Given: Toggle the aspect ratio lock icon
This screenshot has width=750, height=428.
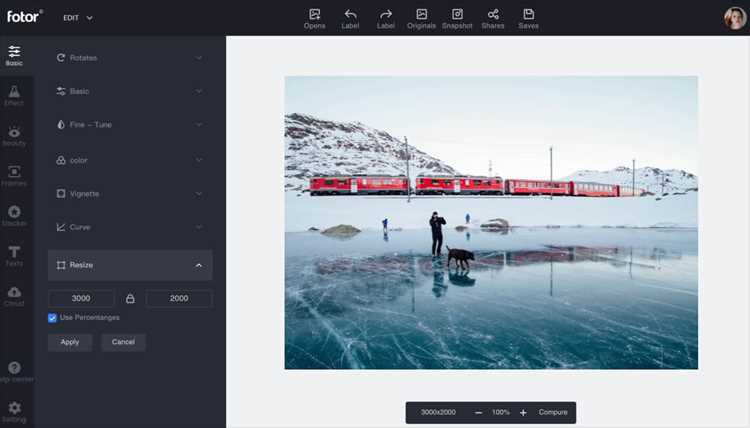Looking at the screenshot, I should point(130,299).
